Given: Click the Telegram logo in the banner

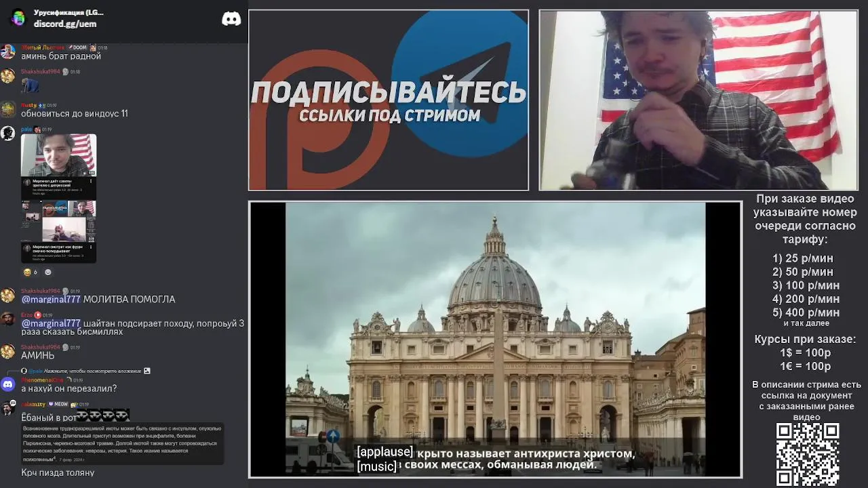Looking at the screenshot, I should (460, 84).
